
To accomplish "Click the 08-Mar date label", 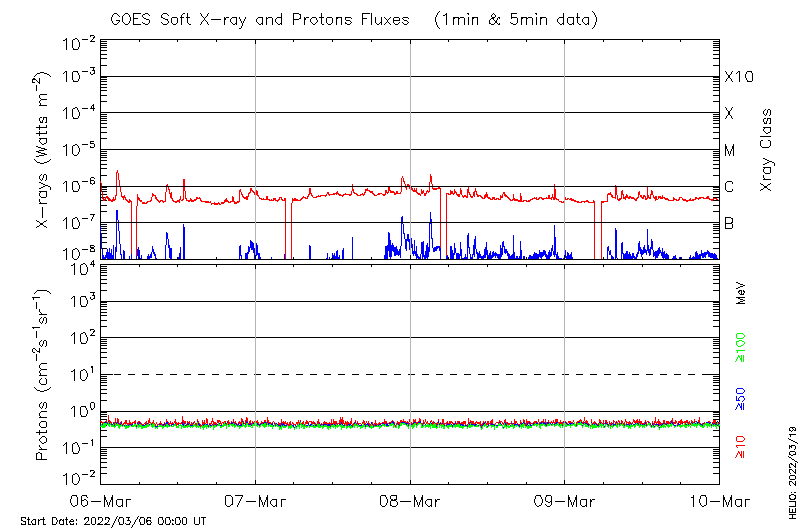I will pyautogui.click(x=410, y=501).
